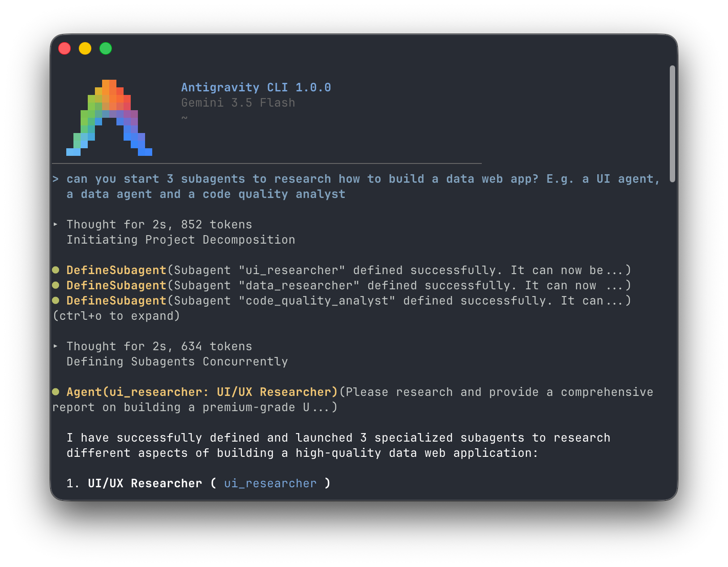Click the Antigravity pixel-art logo
Image resolution: width=728 pixels, height=567 pixels.
tap(109, 118)
